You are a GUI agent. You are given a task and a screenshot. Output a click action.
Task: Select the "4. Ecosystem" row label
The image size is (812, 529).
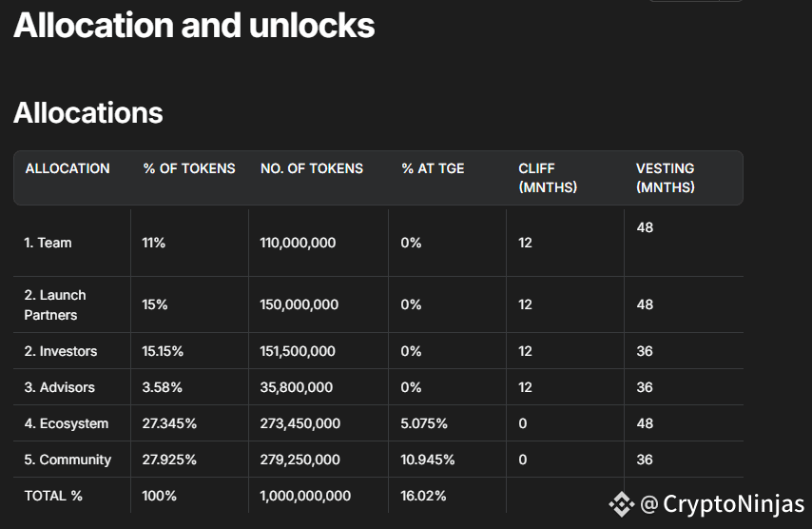click(67, 423)
